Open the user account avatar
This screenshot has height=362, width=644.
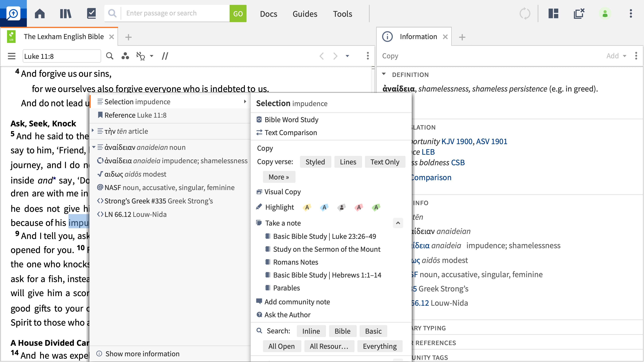coord(605,13)
